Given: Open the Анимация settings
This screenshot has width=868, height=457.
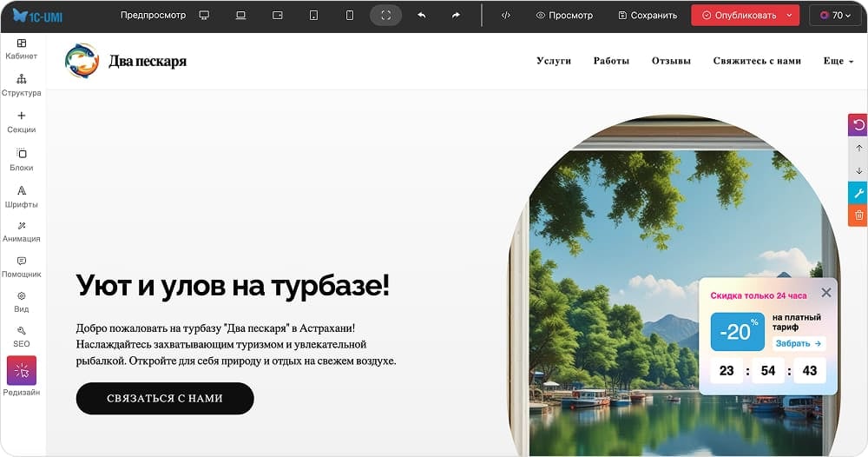Looking at the screenshot, I should pyautogui.click(x=22, y=232).
